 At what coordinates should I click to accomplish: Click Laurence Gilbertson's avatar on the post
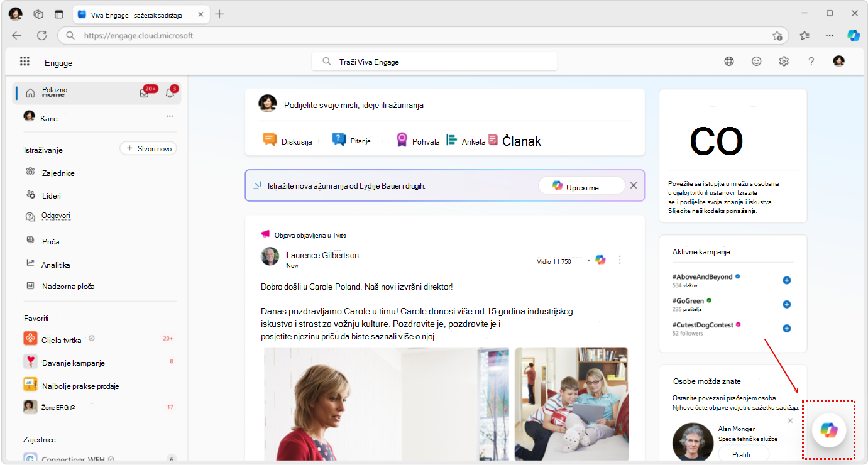[x=270, y=256]
